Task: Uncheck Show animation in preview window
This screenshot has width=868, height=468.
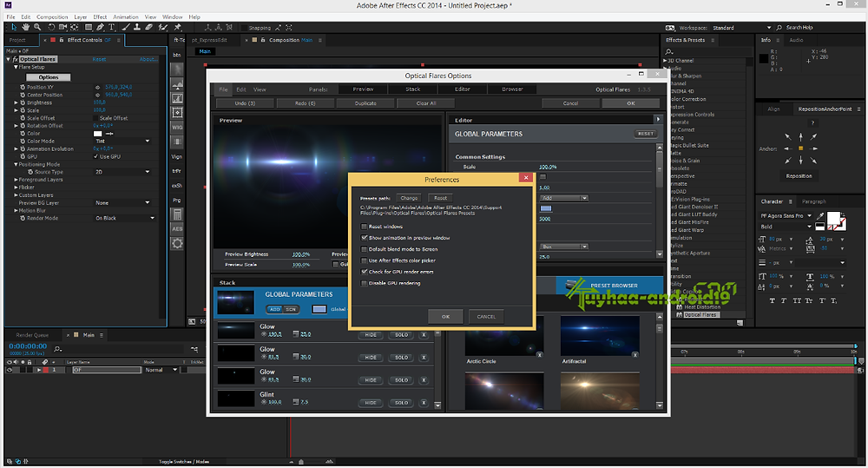Action: click(x=364, y=238)
